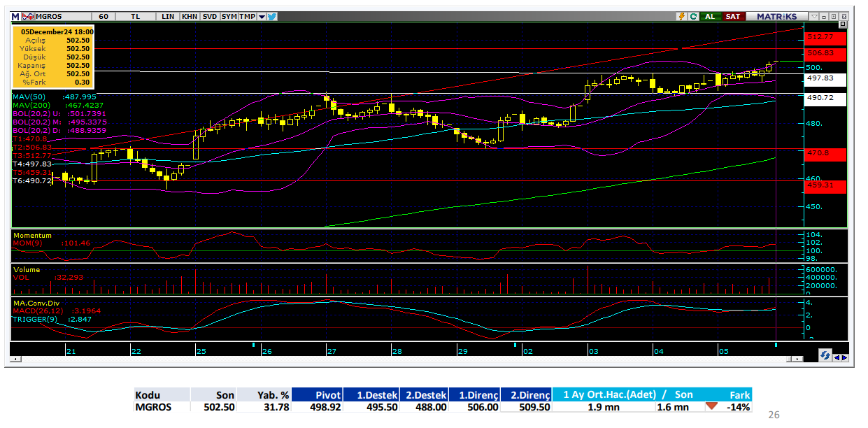This screenshot has height=428, width=868.
Task: Open the dropdown arrow after TMP
Action: pos(262,16)
